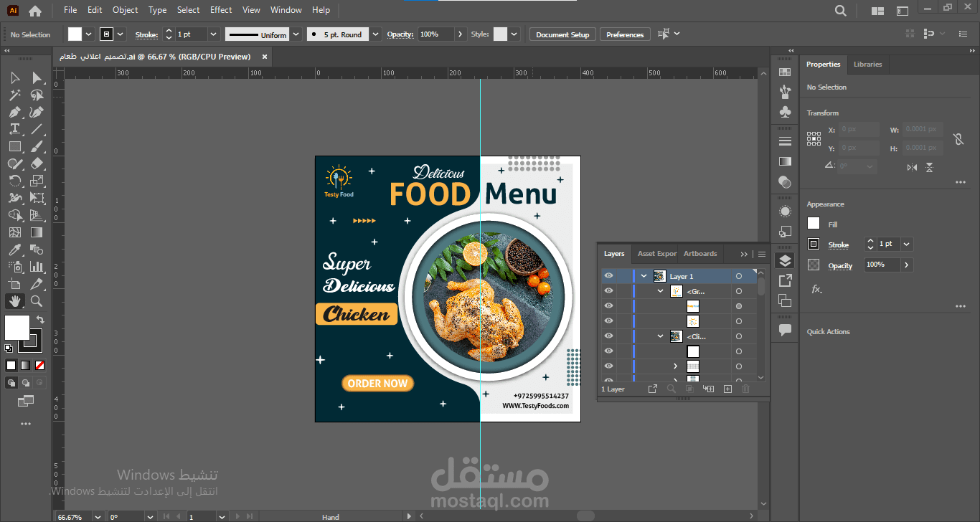Screen dimensions: 980x522
Task: Select the Rectangle tool
Action: point(15,146)
